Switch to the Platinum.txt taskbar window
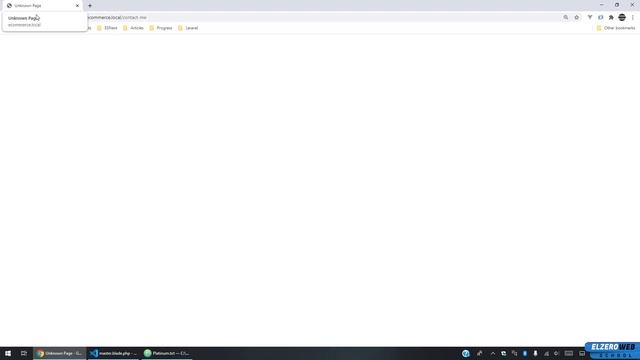Image resolution: width=640 pixels, height=360 pixels. pos(167,353)
